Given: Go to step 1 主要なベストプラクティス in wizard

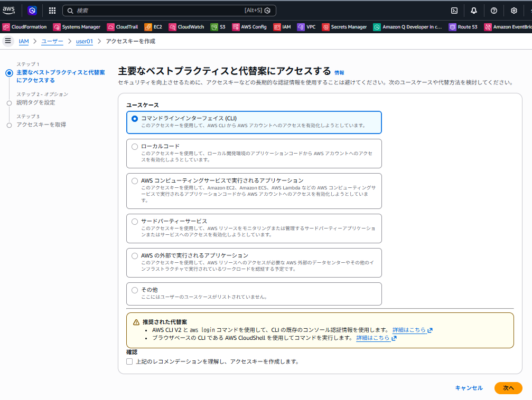Looking at the screenshot, I should 61,77.
